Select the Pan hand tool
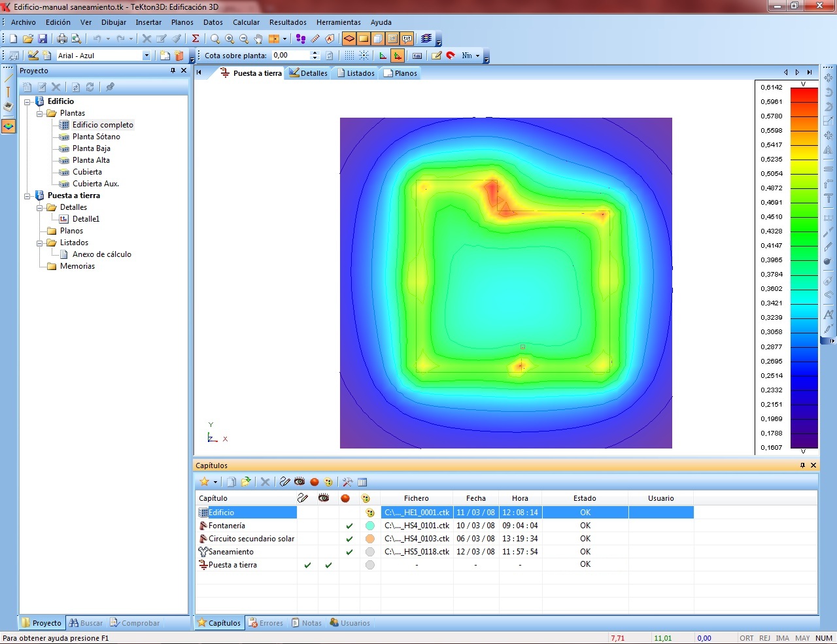This screenshot has height=644, width=837. click(x=258, y=39)
